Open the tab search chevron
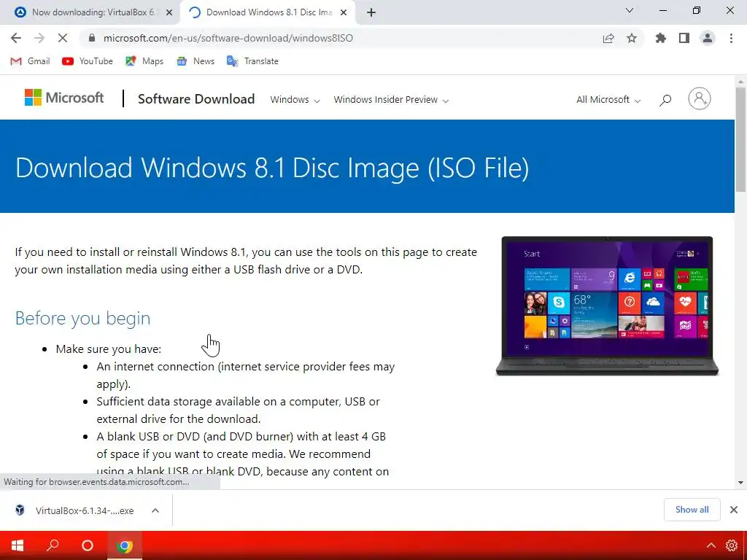Screen dimensions: 747x560 click(x=630, y=10)
